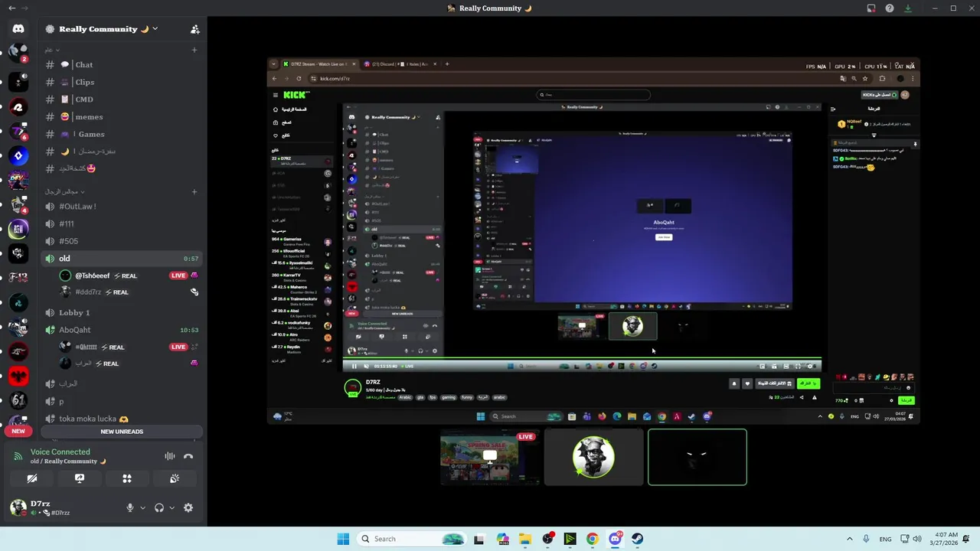Collapse the مجالس الرجال voice category

tap(64, 191)
